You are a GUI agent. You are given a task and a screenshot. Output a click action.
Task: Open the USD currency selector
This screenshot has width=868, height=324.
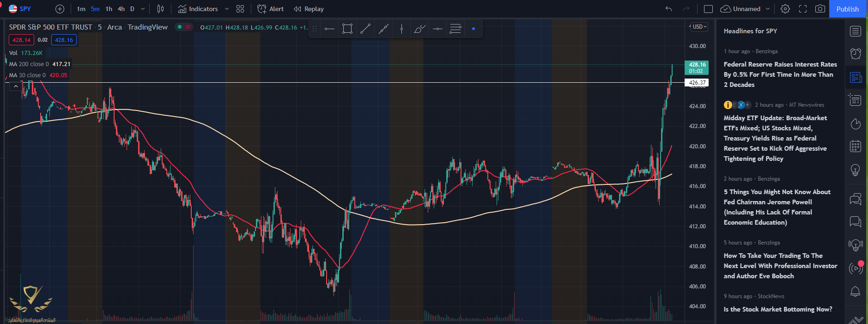point(699,27)
